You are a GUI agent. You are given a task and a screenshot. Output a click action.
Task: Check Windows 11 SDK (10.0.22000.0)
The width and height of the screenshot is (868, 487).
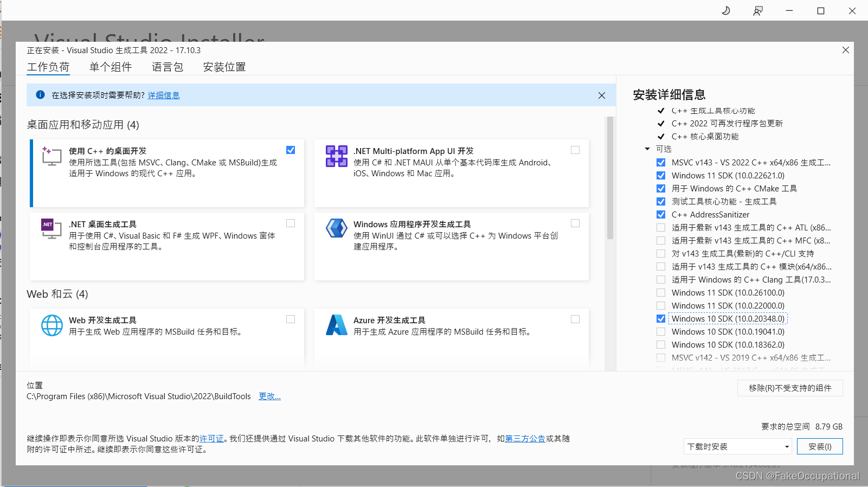[661, 306]
